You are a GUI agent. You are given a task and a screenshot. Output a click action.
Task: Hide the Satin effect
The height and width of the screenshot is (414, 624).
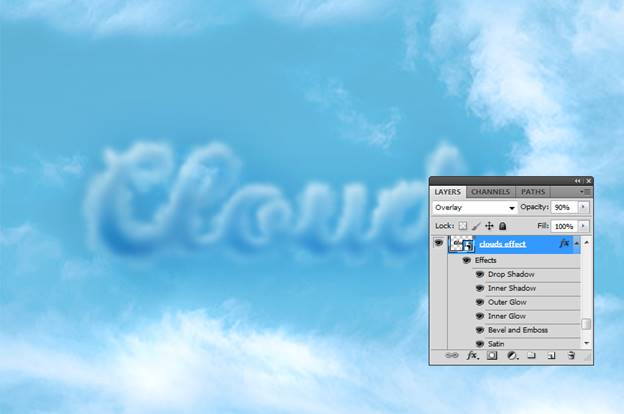(x=480, y=344)
